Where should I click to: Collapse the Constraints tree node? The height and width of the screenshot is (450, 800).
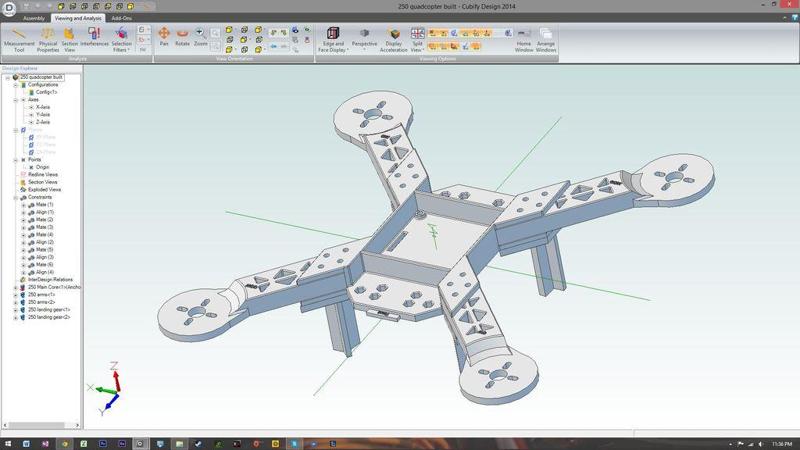[16, 197]
